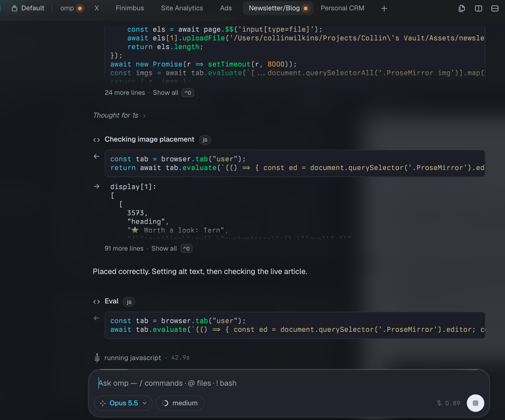Viewport: 505px width, 420px height.
Task: Click the '"heading",' output line
Action: [x=148, y=221]
